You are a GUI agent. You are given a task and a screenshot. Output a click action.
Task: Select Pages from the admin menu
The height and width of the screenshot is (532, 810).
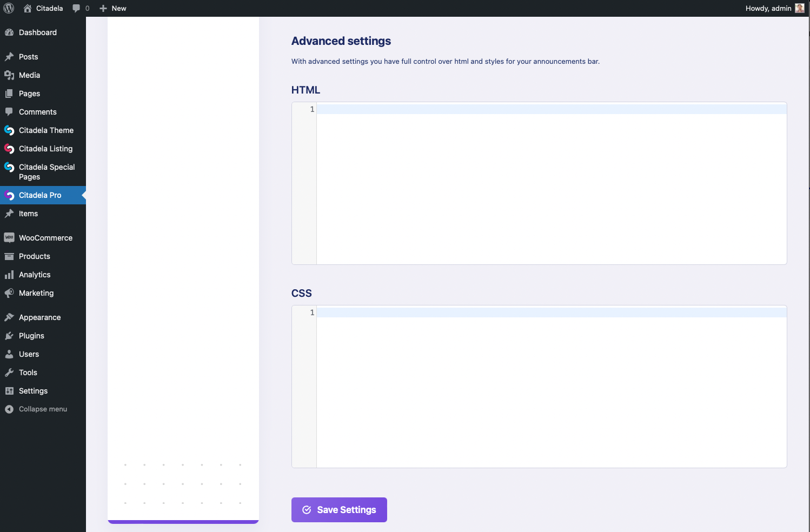point(43,94)
